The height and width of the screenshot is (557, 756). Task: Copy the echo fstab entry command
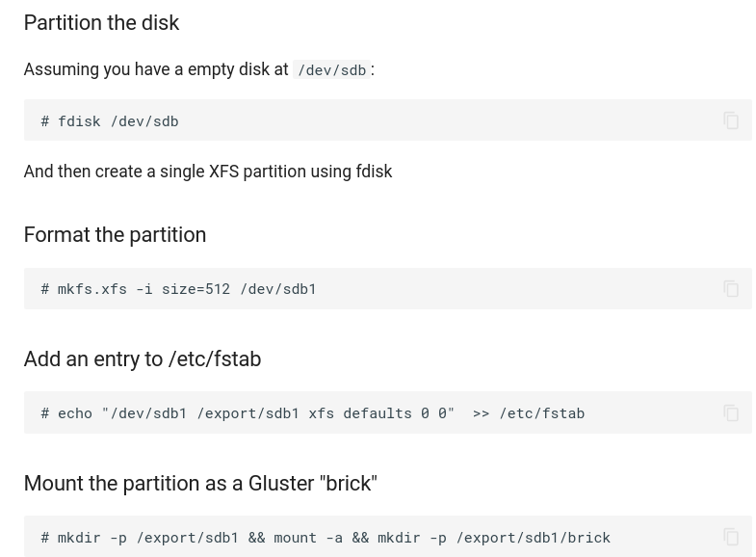[731, 413]
